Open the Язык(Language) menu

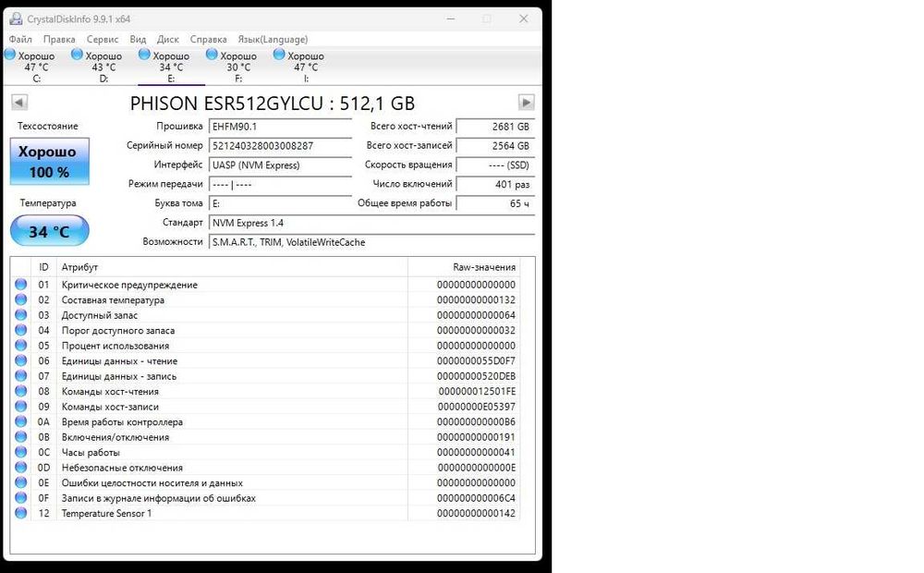[x=273, y=40]
